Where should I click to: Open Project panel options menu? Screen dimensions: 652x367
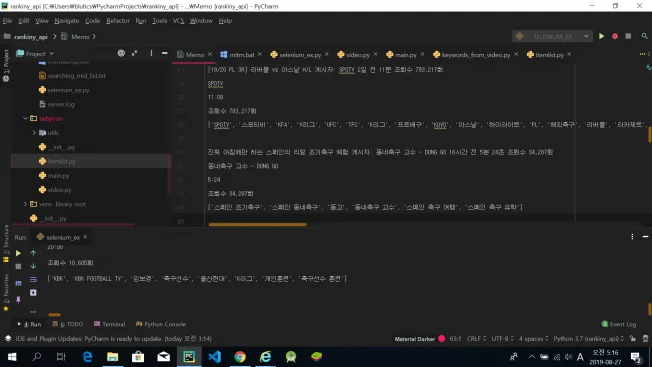pos(151,53)
